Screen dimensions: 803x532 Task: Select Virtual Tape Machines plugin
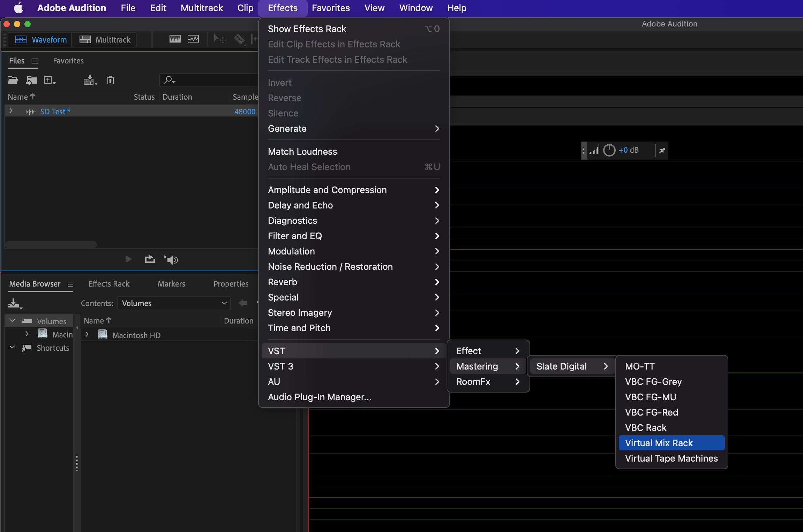[671, 458]
